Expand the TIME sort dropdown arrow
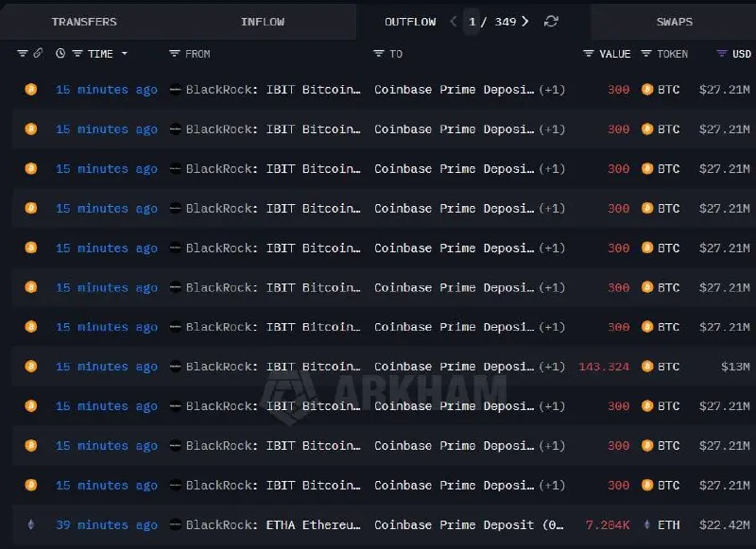Screen dimensions: 756x549 coord(125,54)
